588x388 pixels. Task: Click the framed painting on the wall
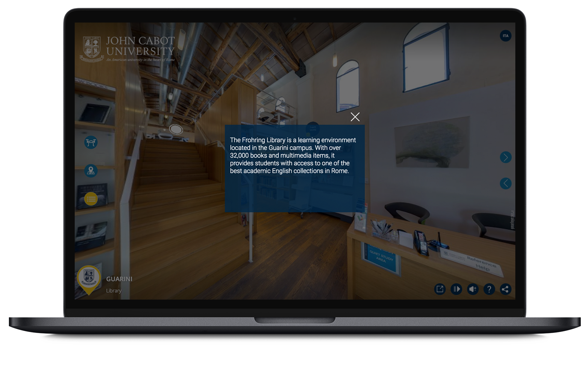431,142
